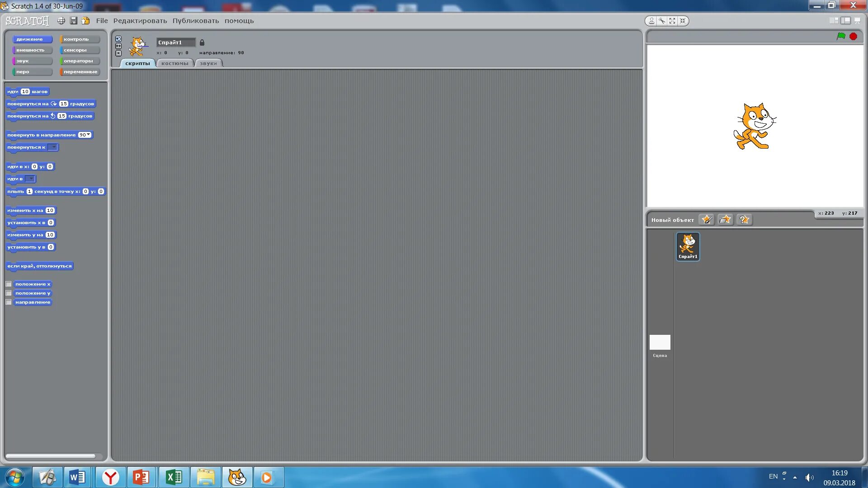Select the shrink sprite tool

[683, 21]
